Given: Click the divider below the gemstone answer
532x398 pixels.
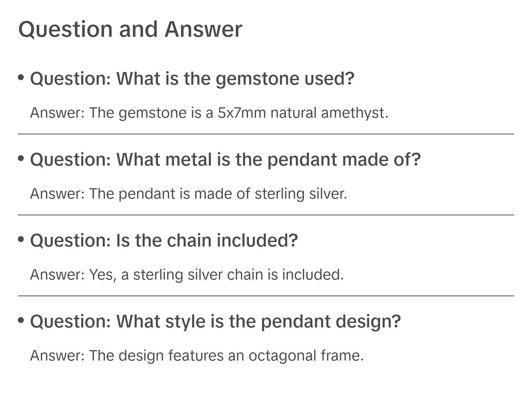Looking at the screenshot, I should pyautogui.click(x=266, y=134).
